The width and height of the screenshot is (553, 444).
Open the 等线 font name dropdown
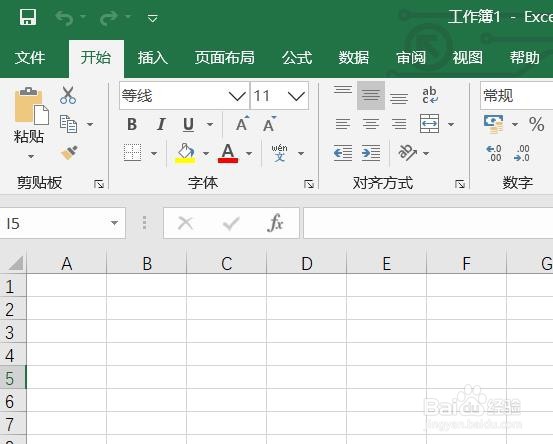[x=236, y=96]
